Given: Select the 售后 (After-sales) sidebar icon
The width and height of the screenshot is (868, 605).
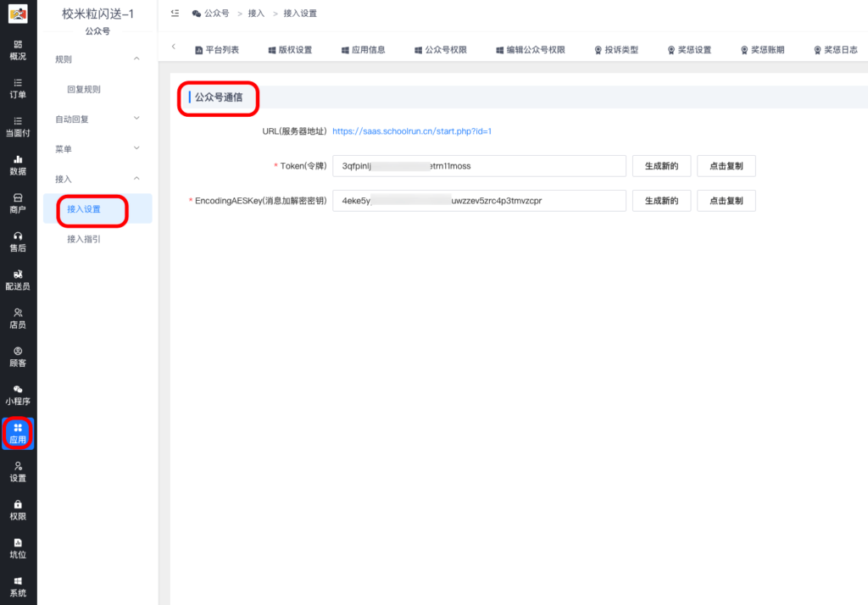Looking at the screenshot, I should [18, 241].
